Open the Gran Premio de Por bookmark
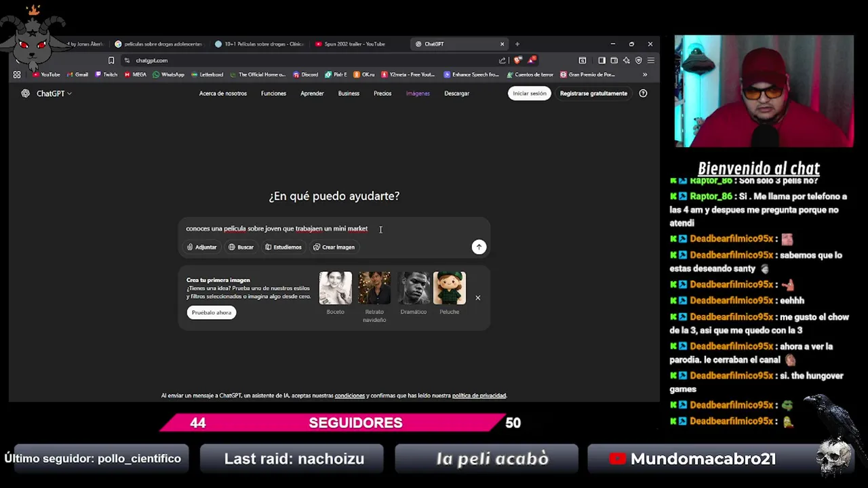Image resolution: width=868 pixels, height=488 pixels. click(x=587, y=75)
